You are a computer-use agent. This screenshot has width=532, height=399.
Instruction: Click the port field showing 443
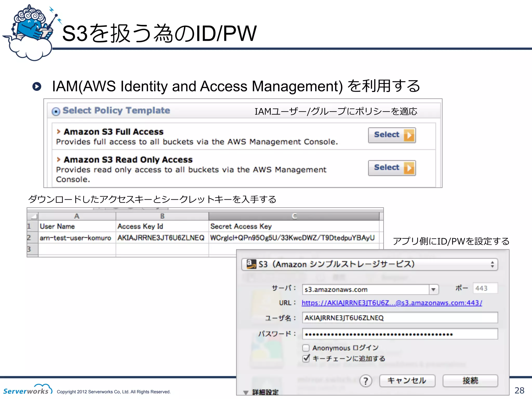click(x=485, y=288)
